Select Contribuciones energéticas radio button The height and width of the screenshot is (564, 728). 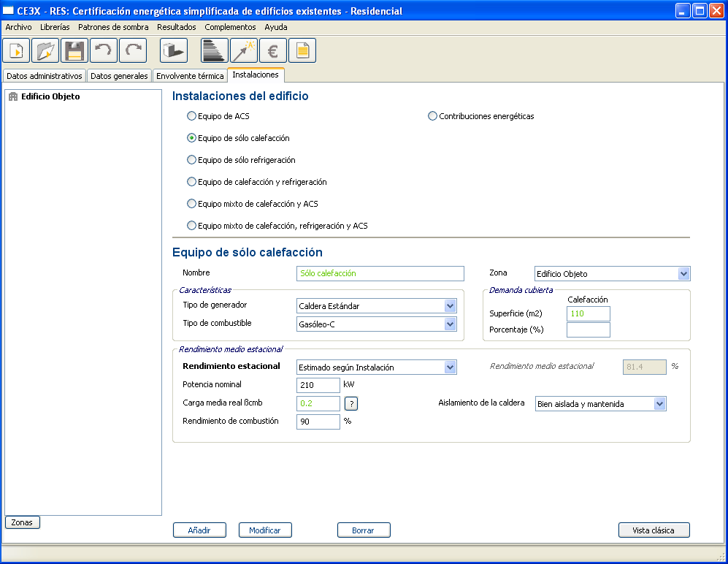[433, 116]
